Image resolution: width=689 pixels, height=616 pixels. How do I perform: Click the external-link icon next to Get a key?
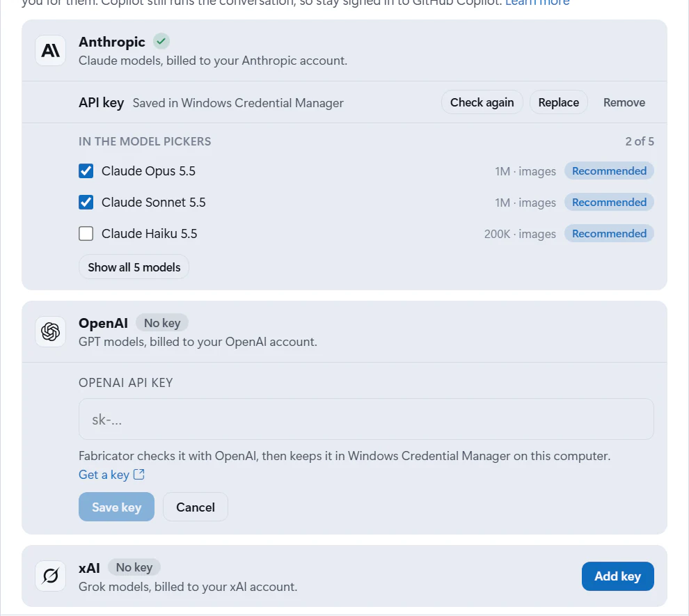[x=139, y=475]
